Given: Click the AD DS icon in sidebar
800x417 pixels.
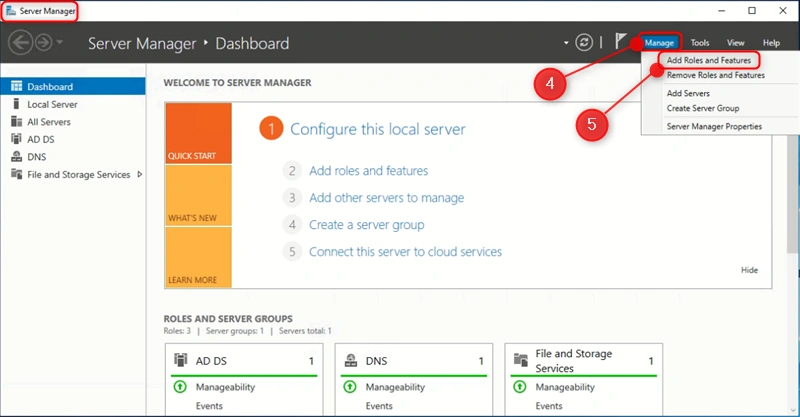Looking at the screenshot, I should coord(16,139).
